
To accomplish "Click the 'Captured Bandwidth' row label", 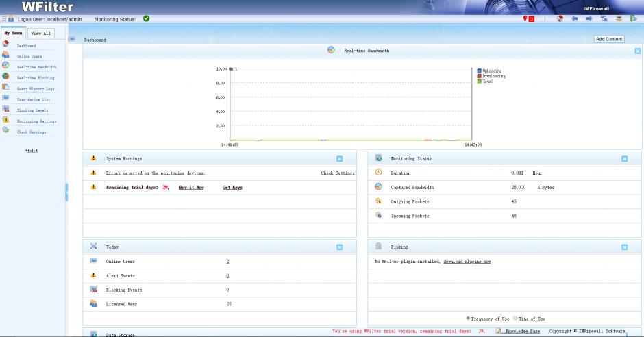I will pos(412,187).
